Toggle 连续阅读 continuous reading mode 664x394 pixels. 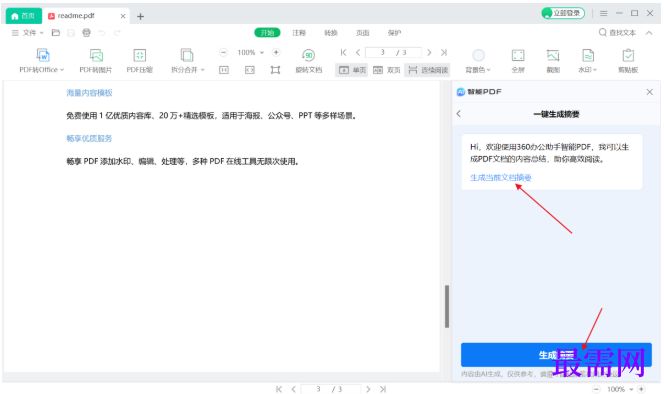[x=428, y=70]
